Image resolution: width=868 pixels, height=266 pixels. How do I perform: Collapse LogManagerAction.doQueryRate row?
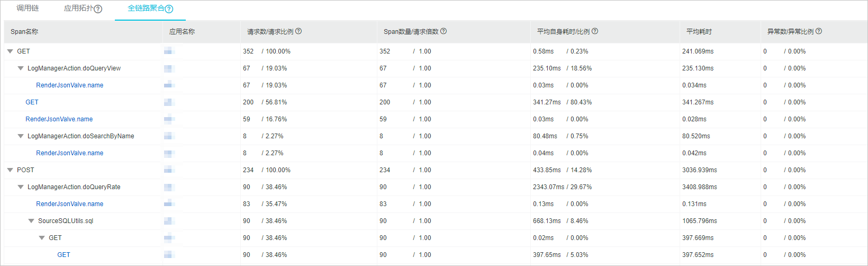coord(21,187)
